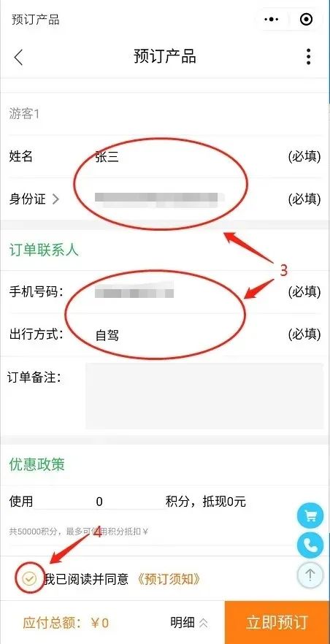
Task: Expand the 身份证 ID type selector arrow
Action: point(55,199)
